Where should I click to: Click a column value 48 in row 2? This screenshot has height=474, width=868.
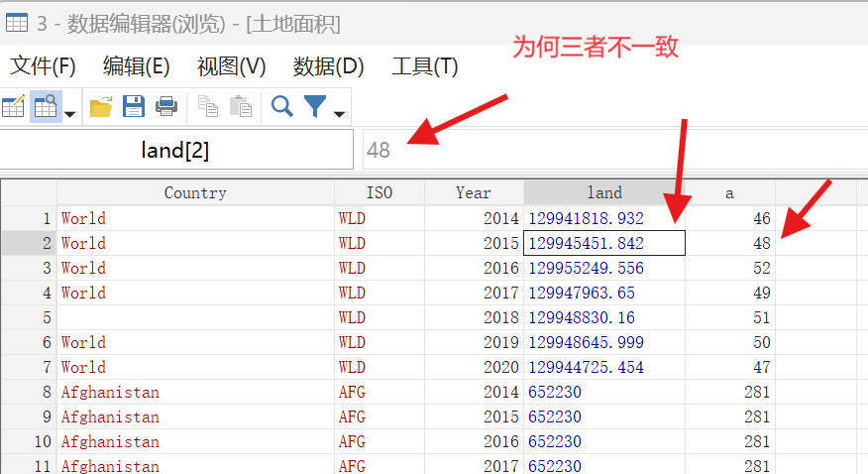pyautogui.click(x=730, y=243)
